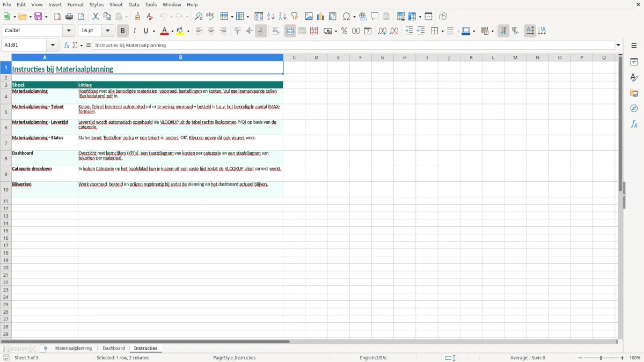
Task: Open Font Size dropdown arrow
Action: tap(107, 31)
